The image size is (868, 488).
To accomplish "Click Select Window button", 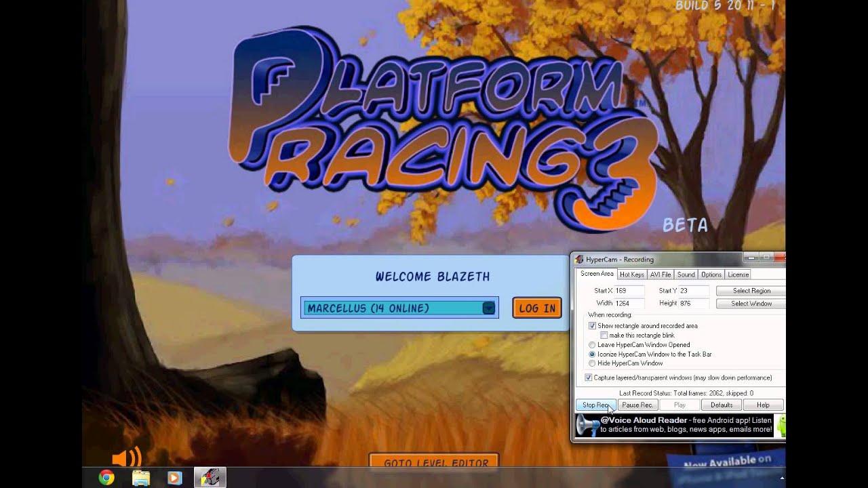I will pyautogui.click(x=751, y=304).
